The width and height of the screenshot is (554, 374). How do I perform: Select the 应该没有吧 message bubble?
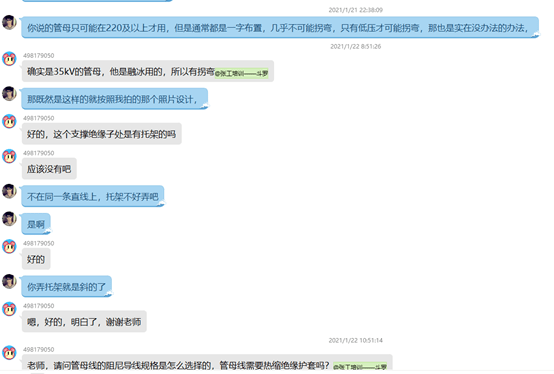pyautogui.click(x=49, y=169)
